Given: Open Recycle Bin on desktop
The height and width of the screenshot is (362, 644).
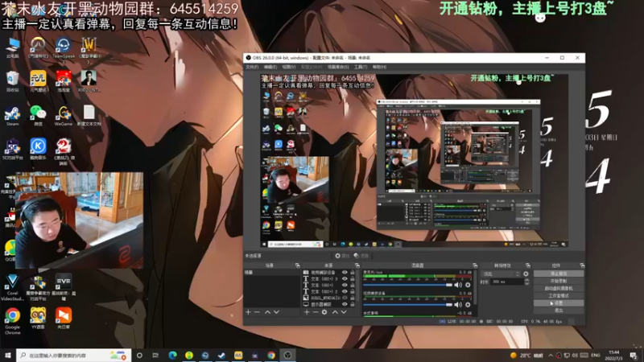Looking at the screenshot, I should coord(12,81).
